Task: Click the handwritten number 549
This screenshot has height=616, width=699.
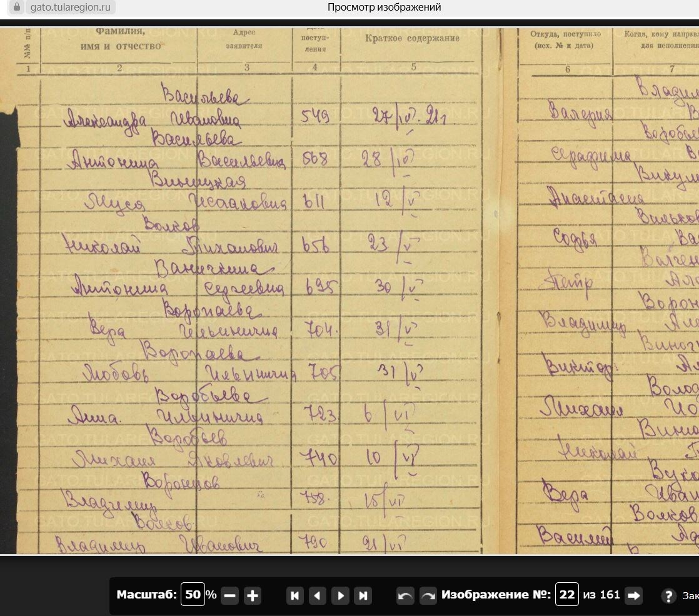Action: (x=314, y=116)
